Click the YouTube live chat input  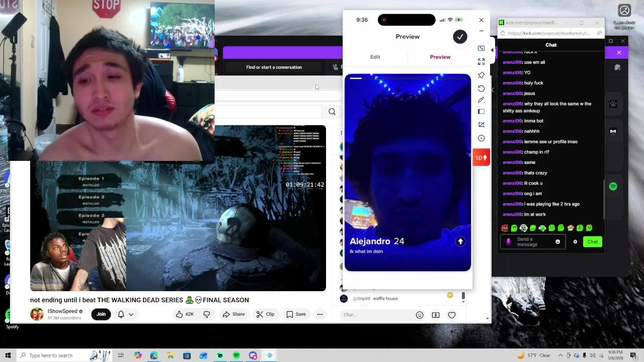click(375, 315)
